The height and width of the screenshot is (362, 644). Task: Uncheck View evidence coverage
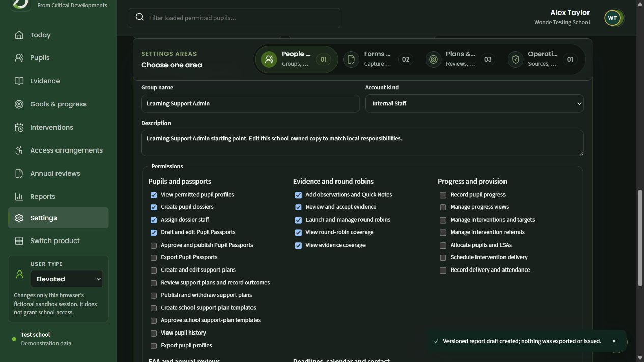click(298, 245)
